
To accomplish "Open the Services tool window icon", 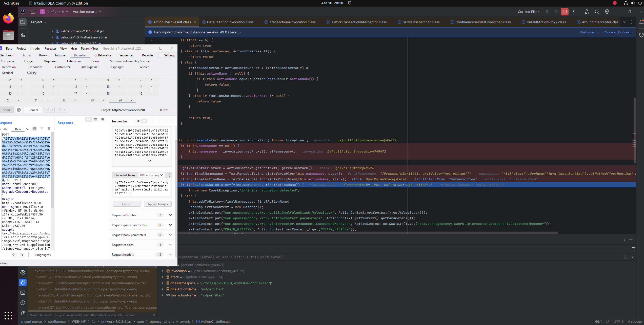I will pos(23,272).
